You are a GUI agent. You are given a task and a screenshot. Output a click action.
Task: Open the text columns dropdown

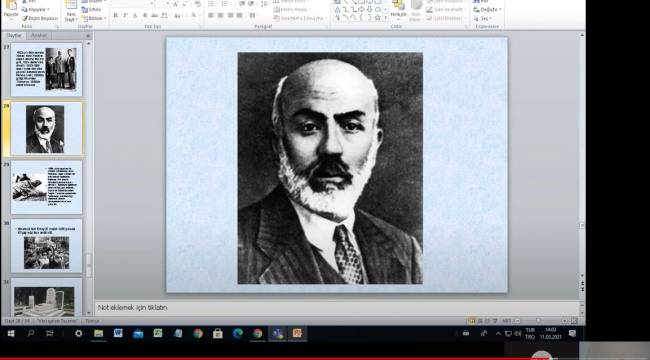click(253, 15)
